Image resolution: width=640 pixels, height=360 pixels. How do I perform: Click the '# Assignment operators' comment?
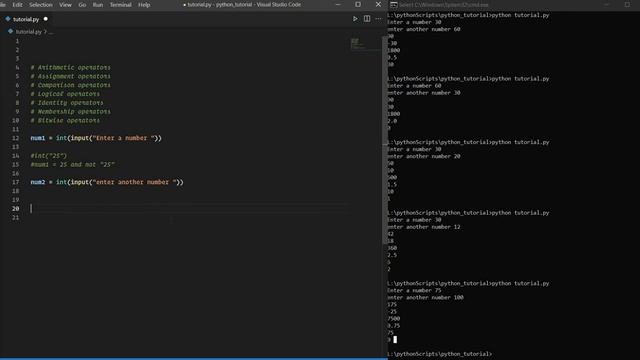[x=70, y=76]
